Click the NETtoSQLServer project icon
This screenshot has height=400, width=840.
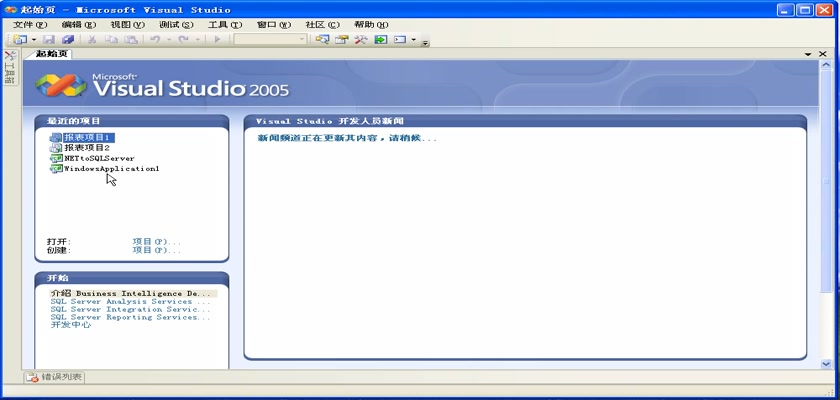pyautogui.click(x=56, y=159)
